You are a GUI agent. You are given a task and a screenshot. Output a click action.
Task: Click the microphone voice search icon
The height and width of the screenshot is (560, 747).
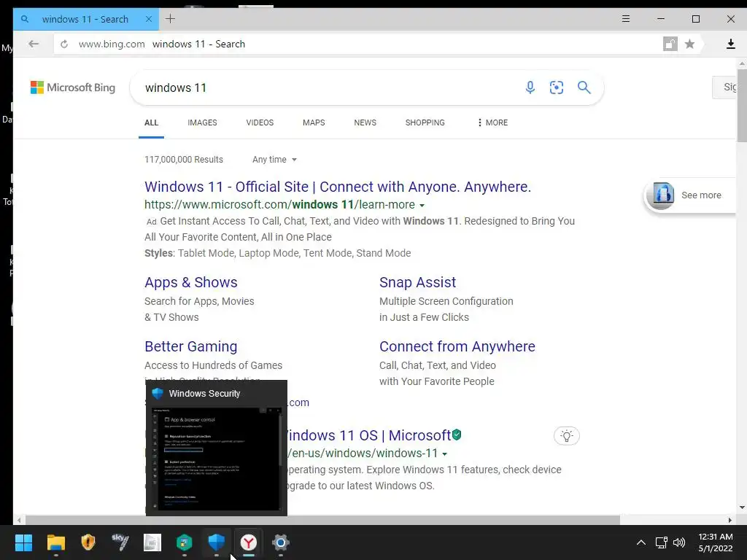click(530, 87)
